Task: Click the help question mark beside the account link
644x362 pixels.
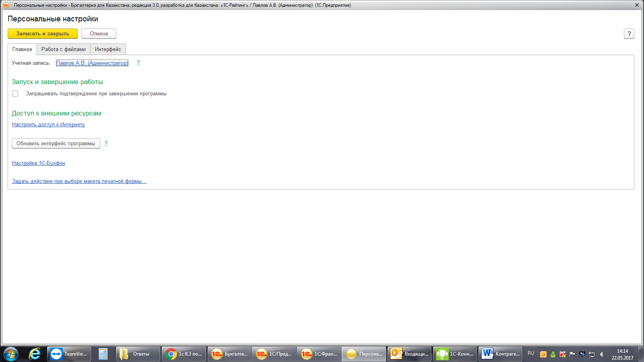Action: [x=138, y=63]
